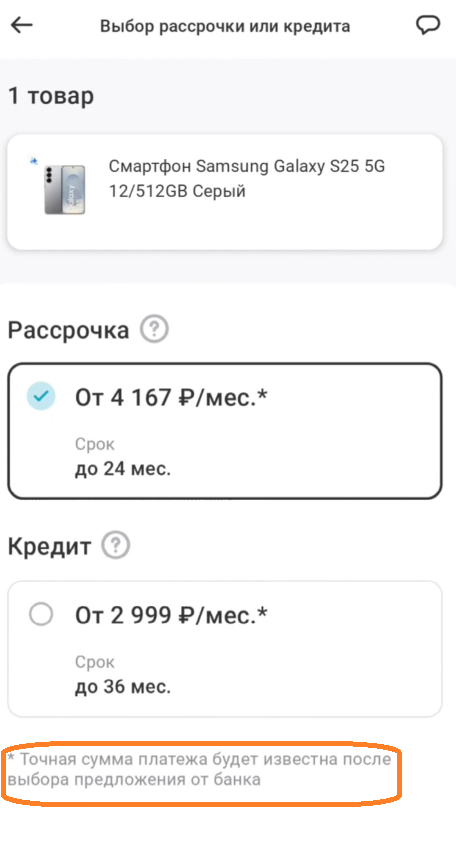Tap the до 36 мес. term text

point(123,687)
